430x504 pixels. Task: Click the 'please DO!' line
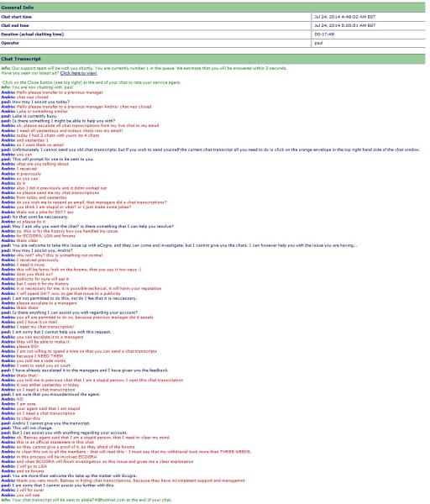point(20,346)
